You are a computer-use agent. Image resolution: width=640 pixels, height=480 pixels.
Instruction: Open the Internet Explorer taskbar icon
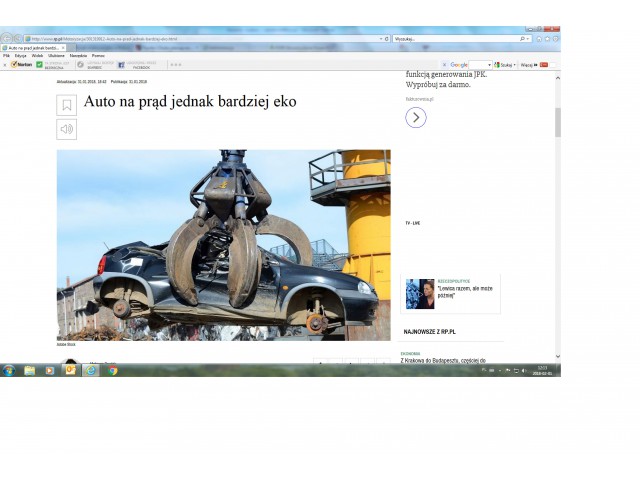(91, 370)
